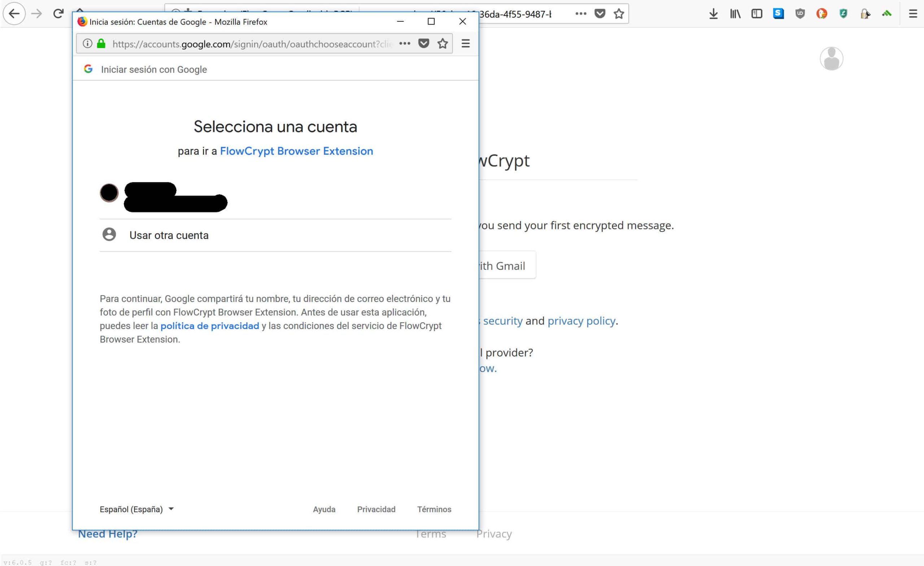Open the Library bookshelf icon
Viewport: 924px width, 566px height.
click(735, 14)
